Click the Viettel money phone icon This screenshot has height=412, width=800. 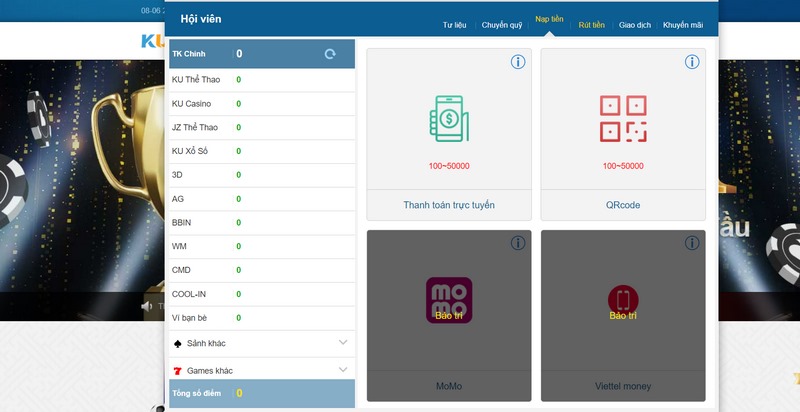[x=623, y=300]
